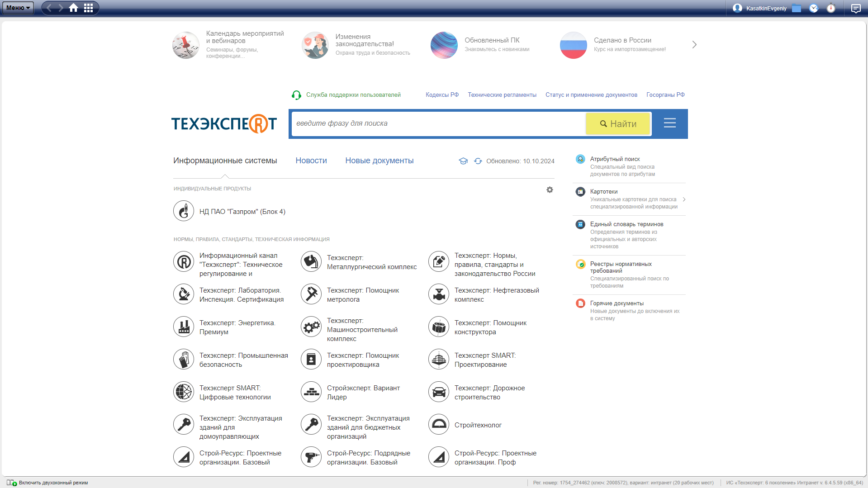Select Информационные системы tab

225,161
